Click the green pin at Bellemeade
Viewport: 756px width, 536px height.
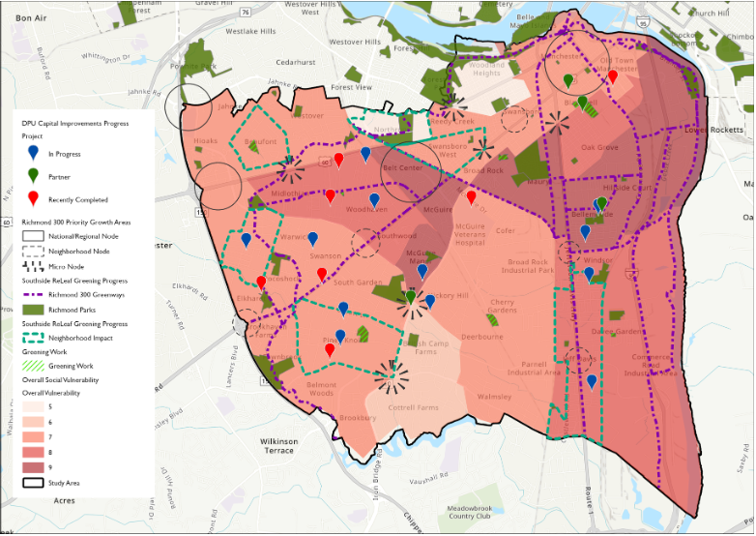(x=601, y=204)
